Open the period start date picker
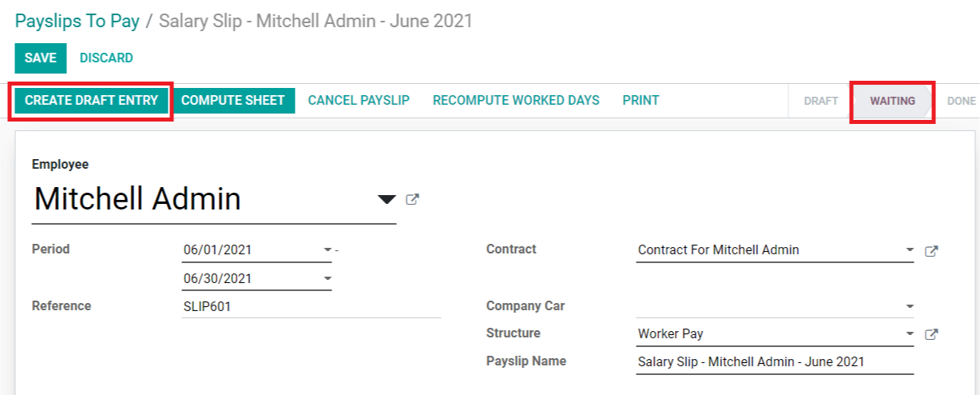Screen dimensions: 980x395 (327, 250)
